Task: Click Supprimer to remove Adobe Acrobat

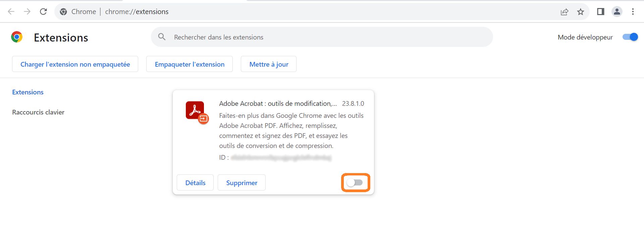Action: click(x=241, y=182)
